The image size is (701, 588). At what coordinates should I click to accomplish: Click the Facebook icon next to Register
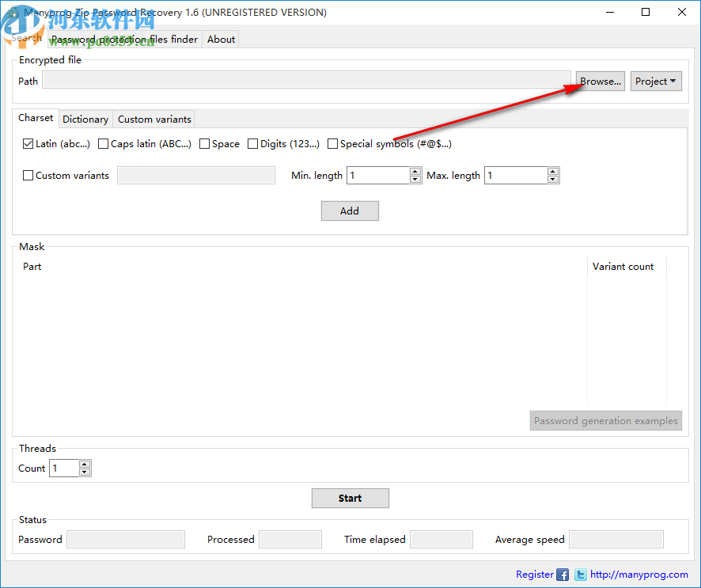click(563, 575)
